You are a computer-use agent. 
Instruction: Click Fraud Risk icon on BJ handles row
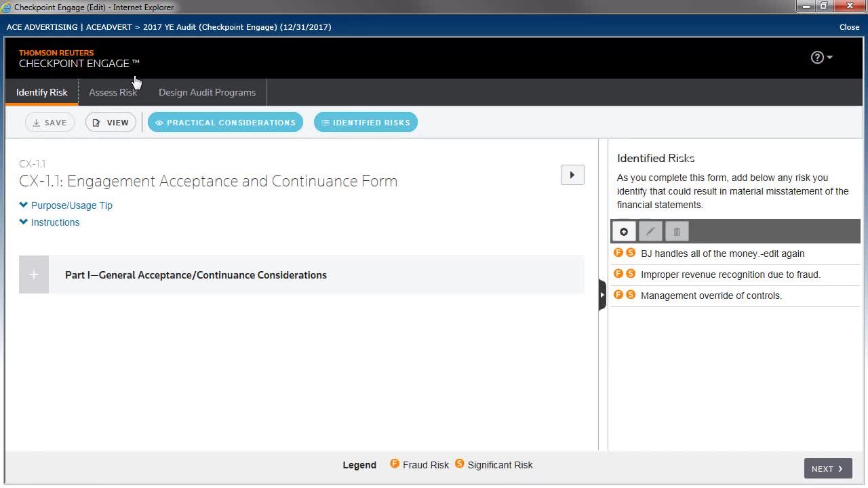(618, 253)
